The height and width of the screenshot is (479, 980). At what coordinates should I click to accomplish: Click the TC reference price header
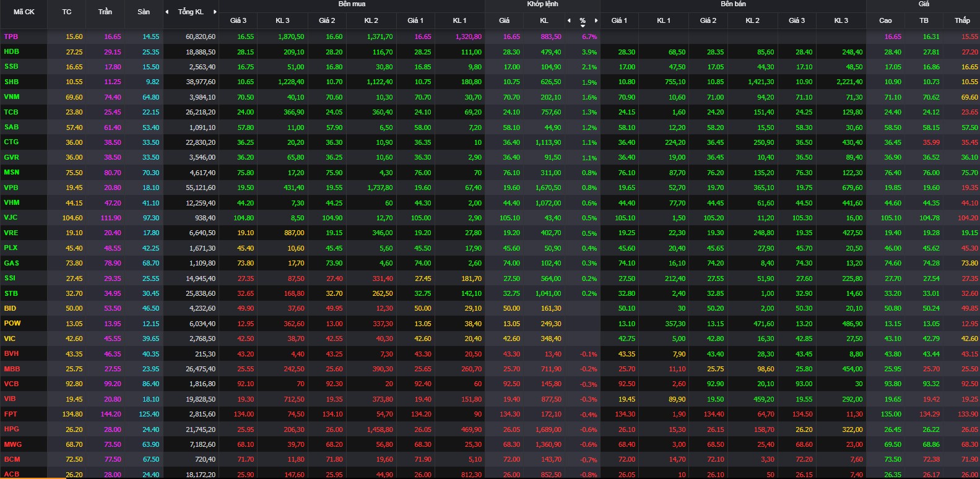coord(67,12)
